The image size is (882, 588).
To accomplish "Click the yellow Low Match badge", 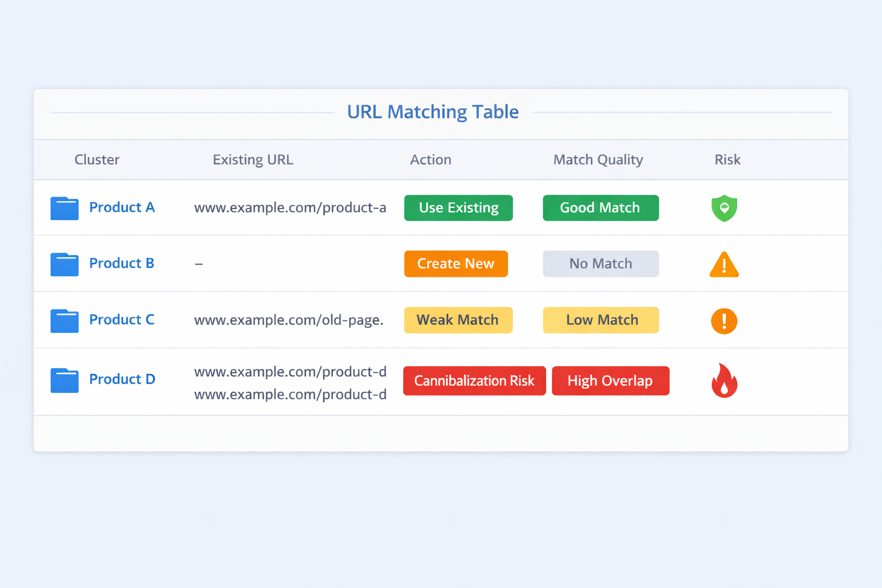I will click(601, 320).
